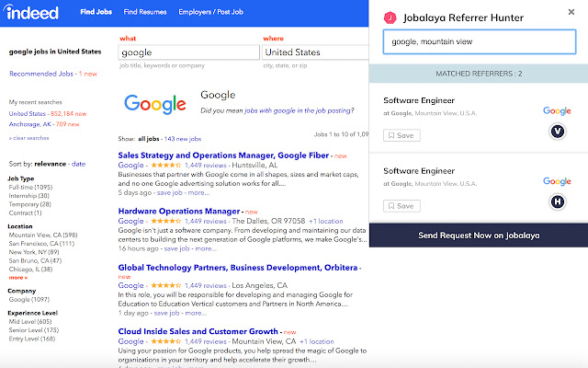Open recent search United States
The image size is (588, 368).
click(x=28, y=114)
